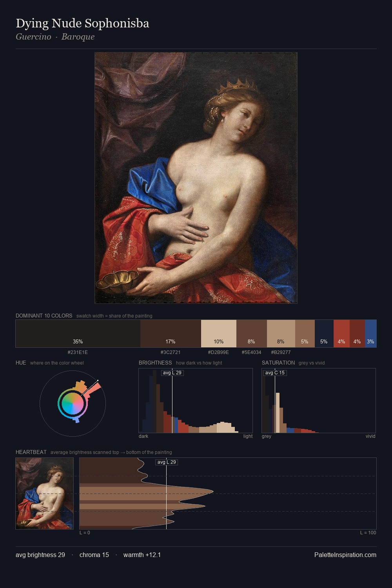Click the 'grey' axis label

(x=267, y=436)
